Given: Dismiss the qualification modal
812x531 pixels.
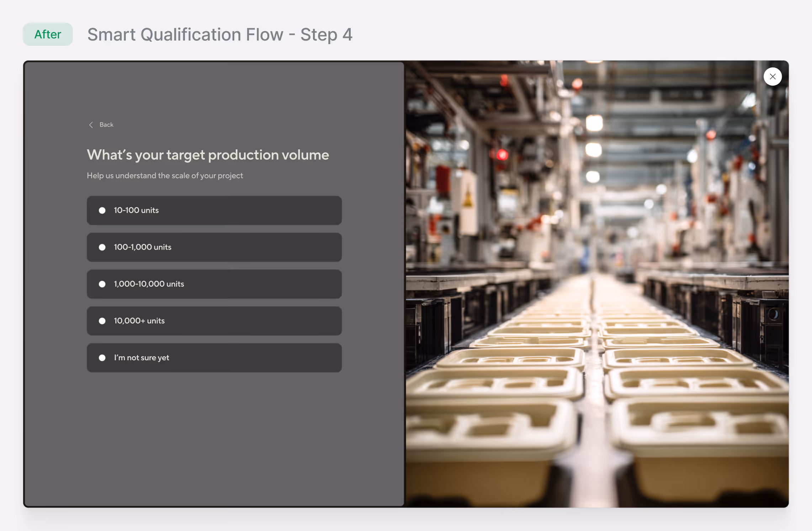Looking at the screenshot, I should click(x=772, y=76).
